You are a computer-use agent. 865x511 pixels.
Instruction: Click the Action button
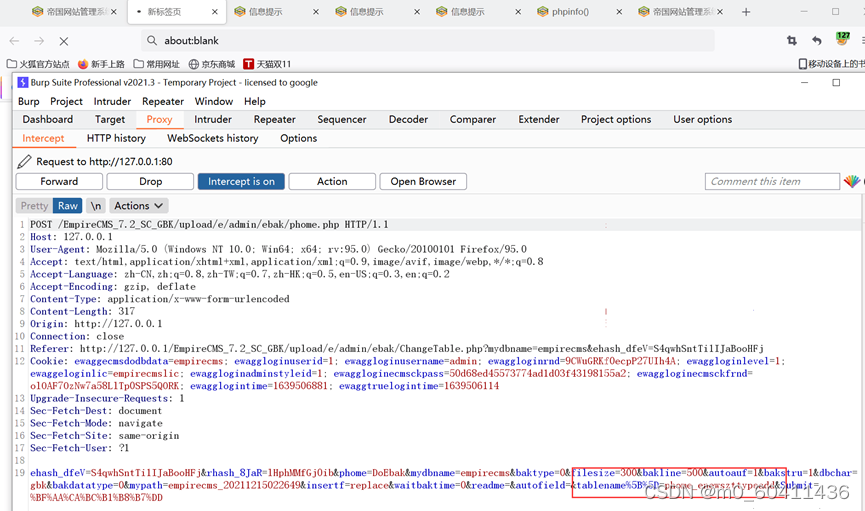[x=332, y=182]
